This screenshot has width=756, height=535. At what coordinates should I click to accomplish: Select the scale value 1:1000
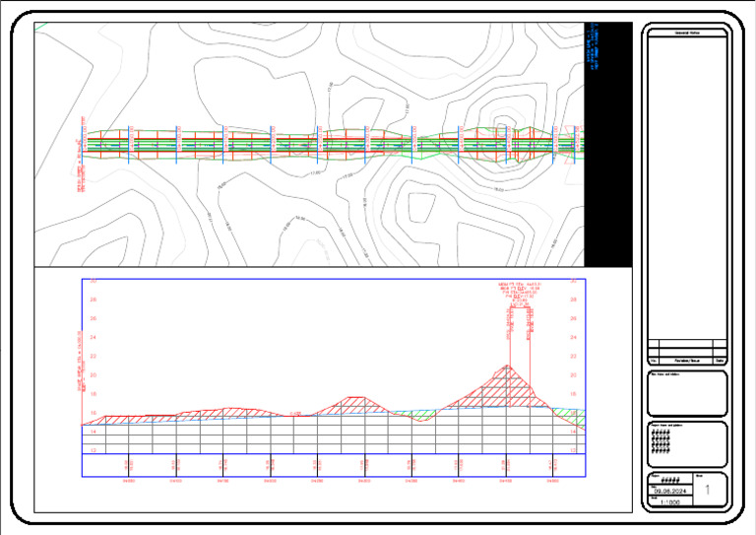(669, 502)
